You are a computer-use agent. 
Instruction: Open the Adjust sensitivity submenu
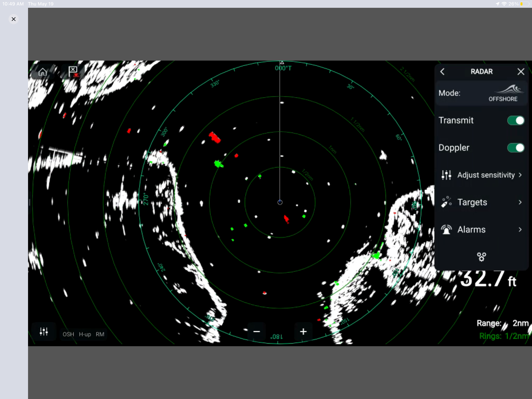tap(482, 175)
